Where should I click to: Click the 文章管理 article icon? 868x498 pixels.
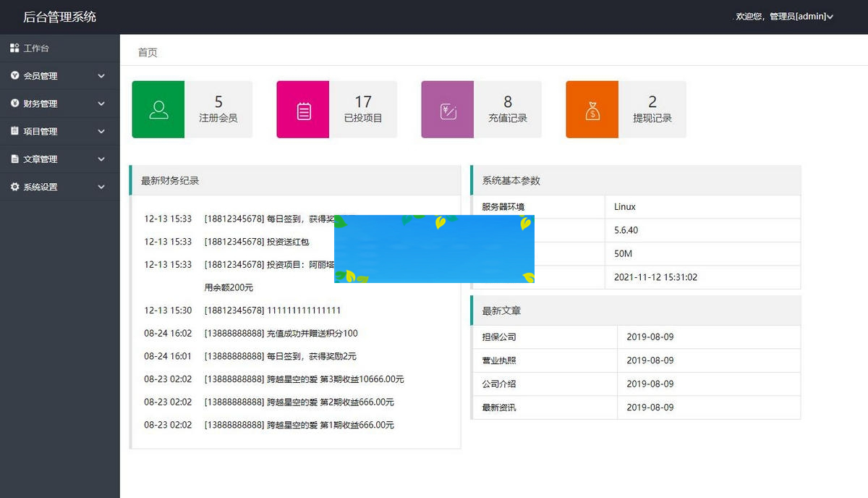(x=14, y=159)
